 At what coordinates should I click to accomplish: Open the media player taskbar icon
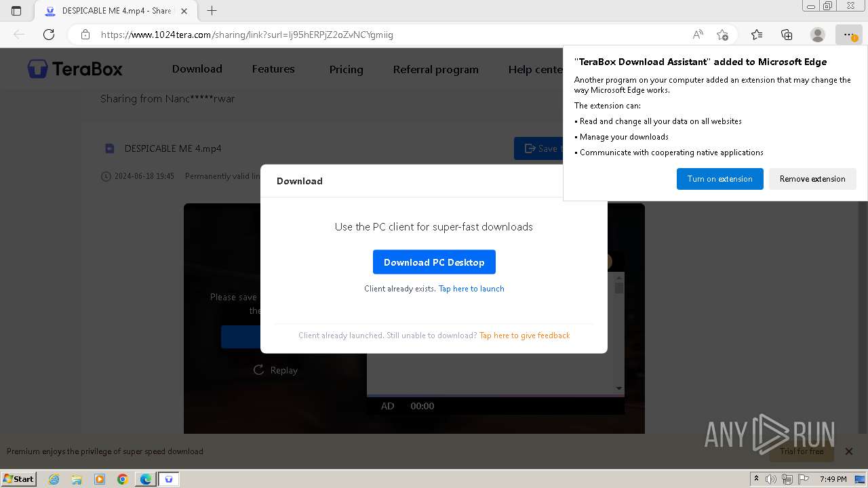click(100, 479)
